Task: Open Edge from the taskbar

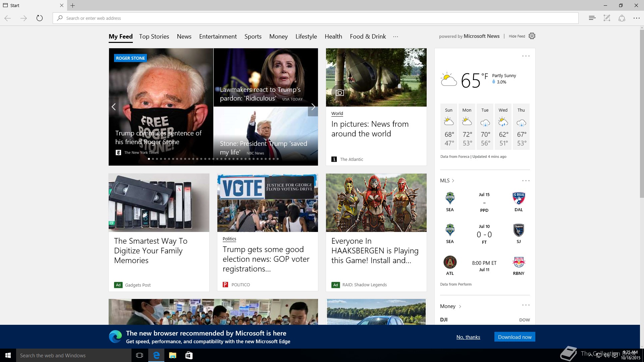Action: [156, 355]
